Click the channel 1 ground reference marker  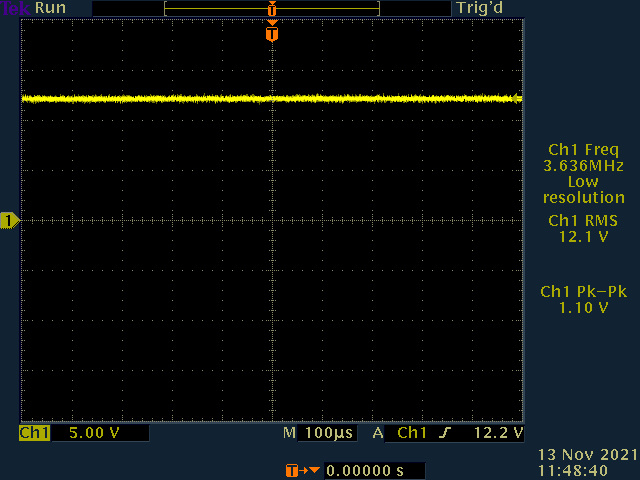(10, 220)
